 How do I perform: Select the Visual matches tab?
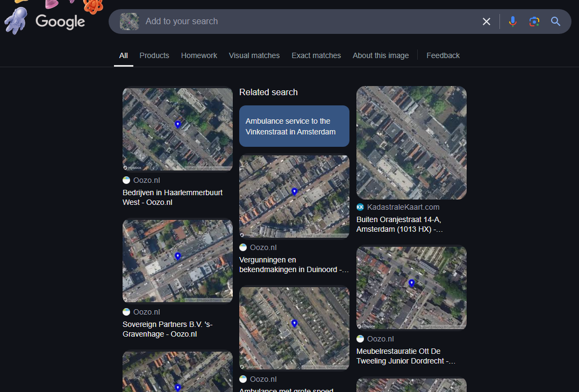[x=254, y=55]
